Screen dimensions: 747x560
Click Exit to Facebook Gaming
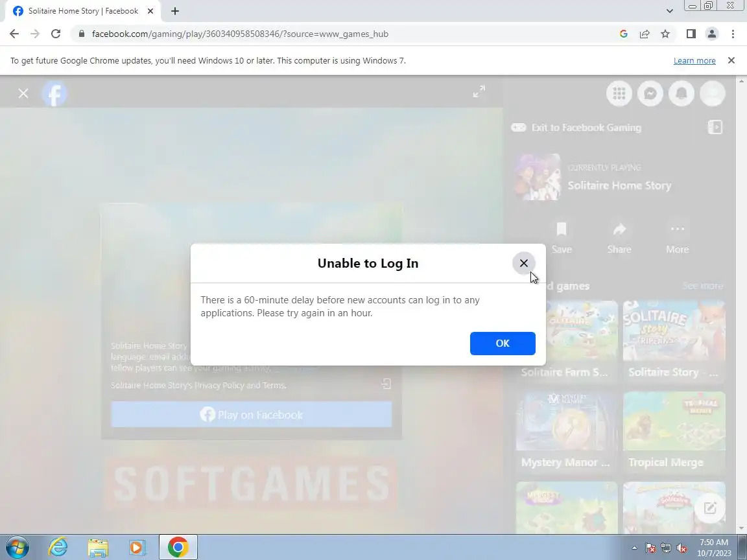point(576,128)
